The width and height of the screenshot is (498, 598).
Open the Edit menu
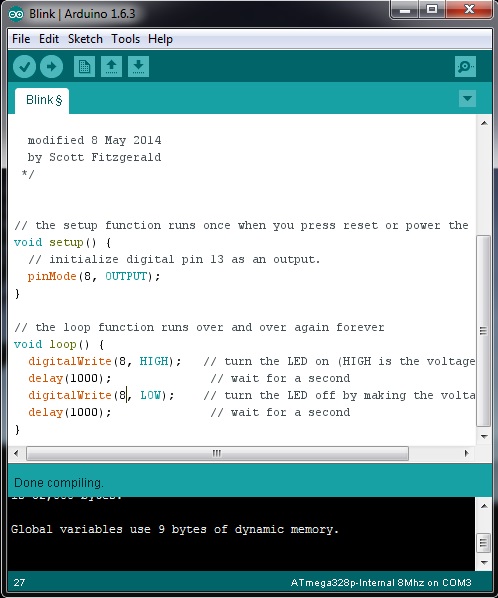point(49,39)
